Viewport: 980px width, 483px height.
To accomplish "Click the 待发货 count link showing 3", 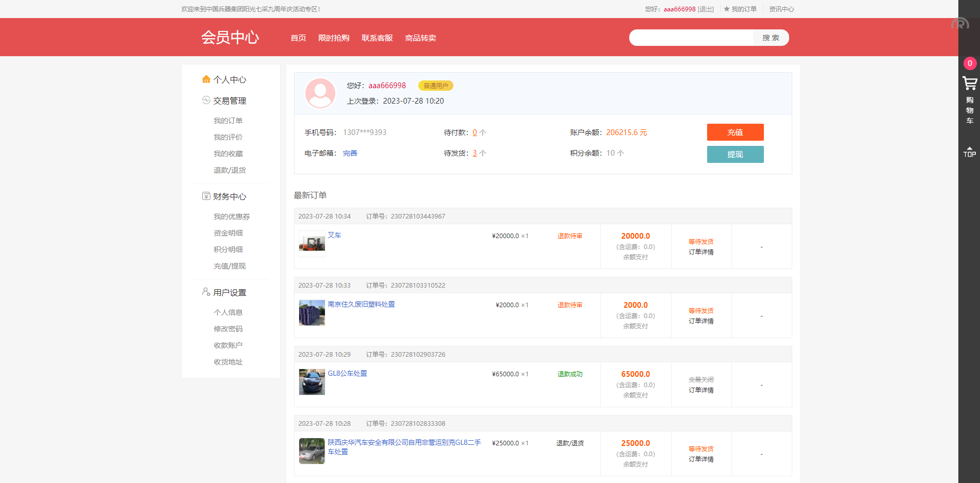I will point(475,153).
